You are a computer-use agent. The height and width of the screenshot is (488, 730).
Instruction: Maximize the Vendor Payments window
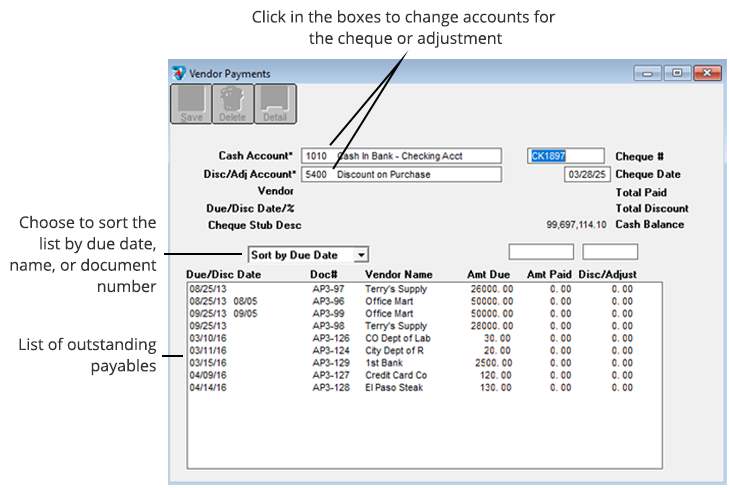click(x=677, y=73)
